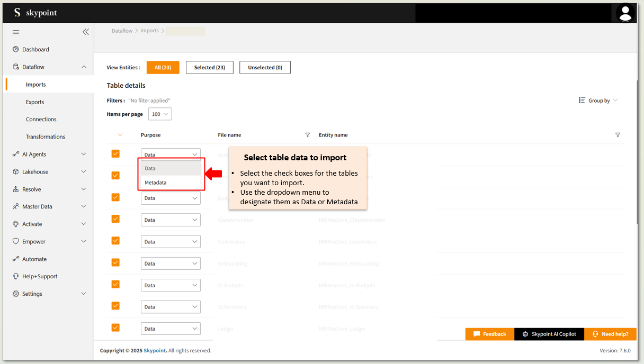Open Connections in the Dataflow menu
The width and height of the screenshot is (644, 364).
pos(41,120)
